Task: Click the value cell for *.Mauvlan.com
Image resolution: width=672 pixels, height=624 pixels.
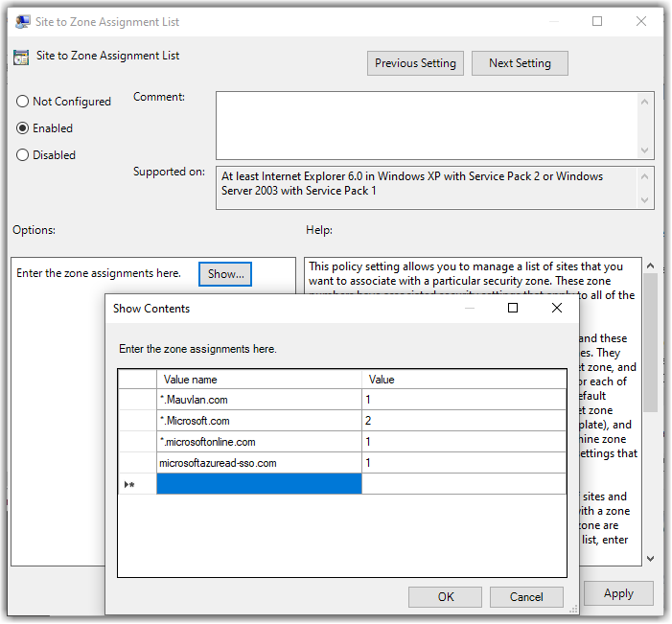Action: click(464, 400)
